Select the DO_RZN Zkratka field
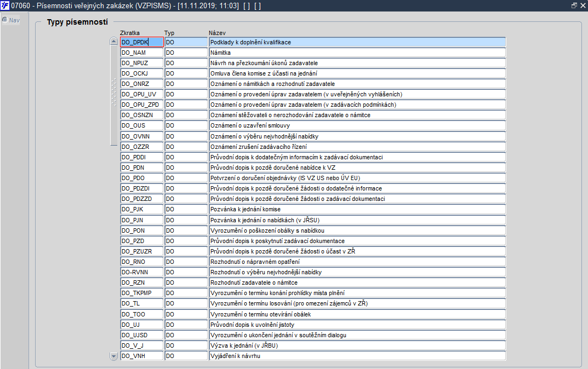The width and height of the screenshot is (588, 369). point(142,283)
